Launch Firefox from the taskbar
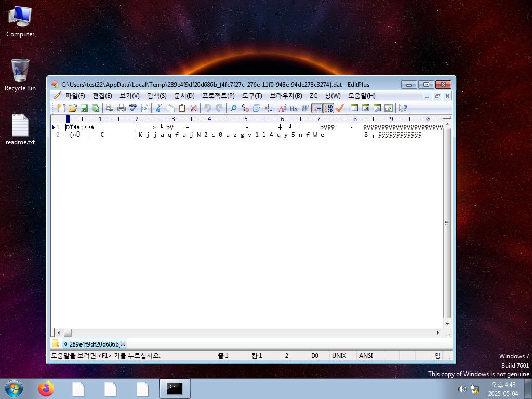This screenshot has width=532, height=399. [x=46, y=389]
